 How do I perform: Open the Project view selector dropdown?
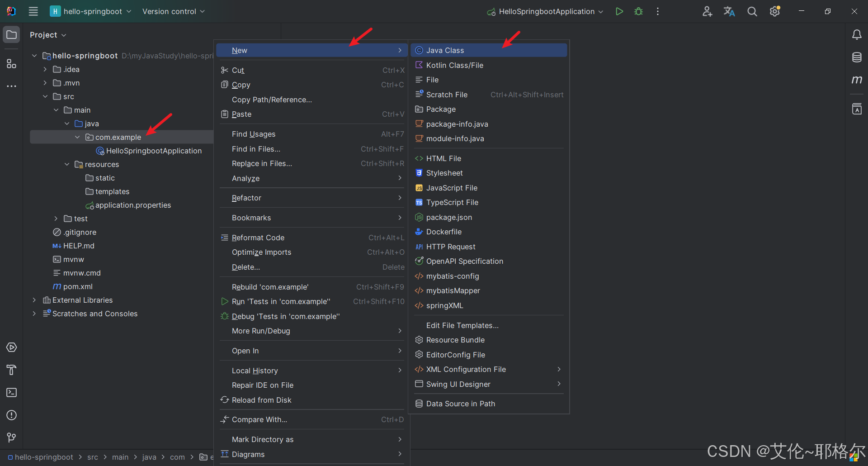click(x=48, y=35)
